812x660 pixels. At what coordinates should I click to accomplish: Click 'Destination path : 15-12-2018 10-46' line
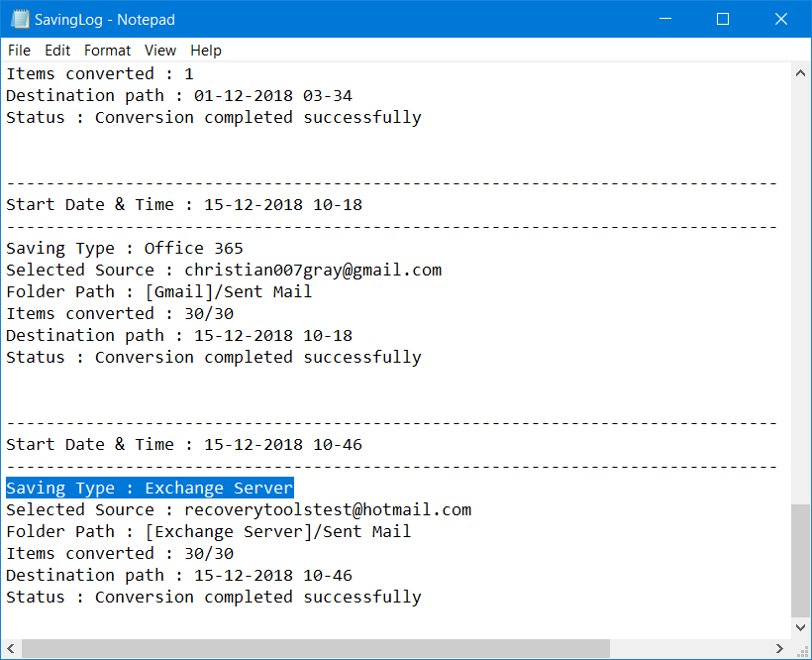click(179, 576)
